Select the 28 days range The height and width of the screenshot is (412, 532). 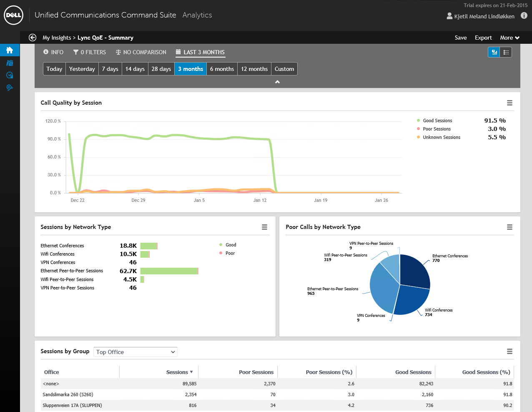click(161, 69)
